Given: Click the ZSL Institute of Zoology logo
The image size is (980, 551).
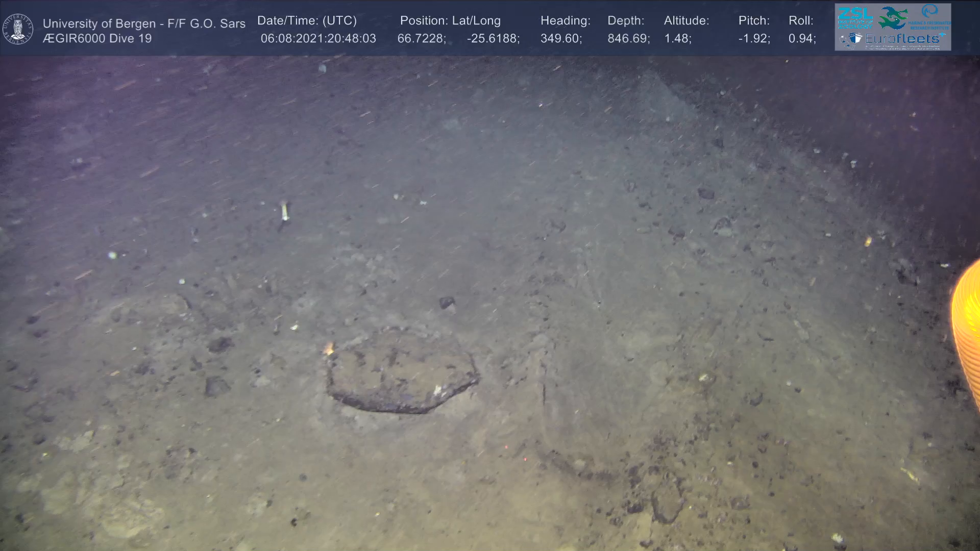Looking at the screenshot, I should pos(855,18).
